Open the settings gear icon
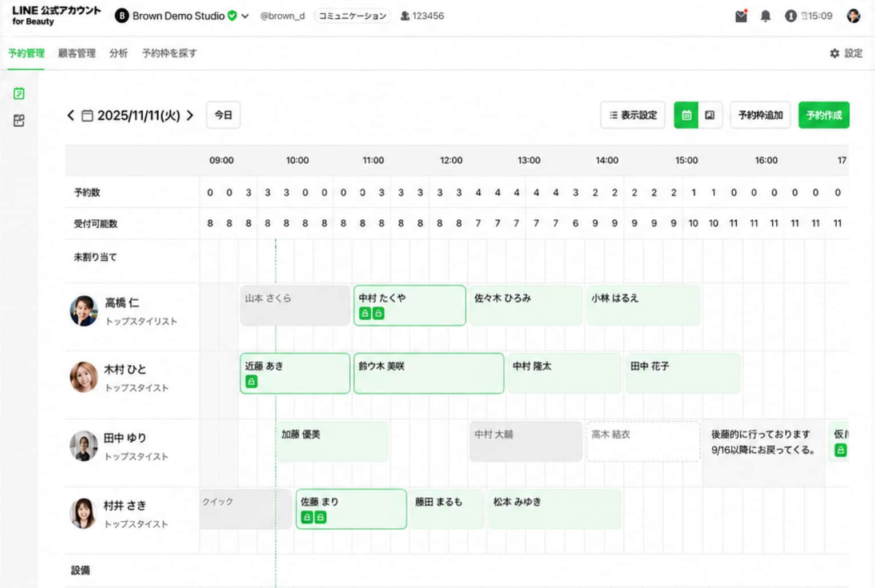 point(834,53)
